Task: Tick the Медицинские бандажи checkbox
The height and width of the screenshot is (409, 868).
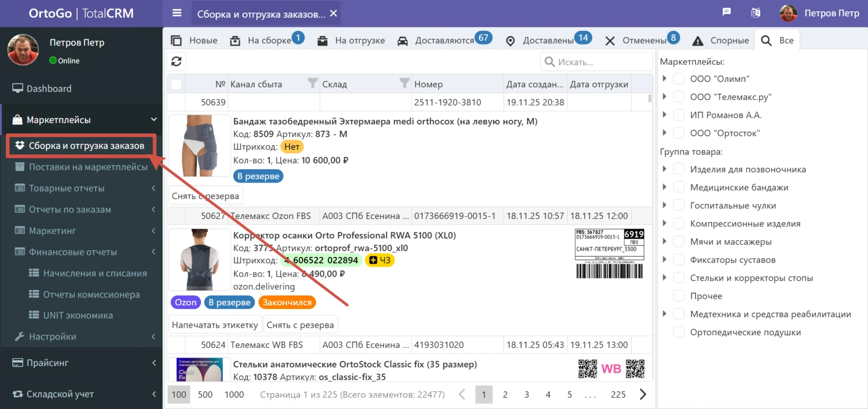Action: click(x=679, y=187)
